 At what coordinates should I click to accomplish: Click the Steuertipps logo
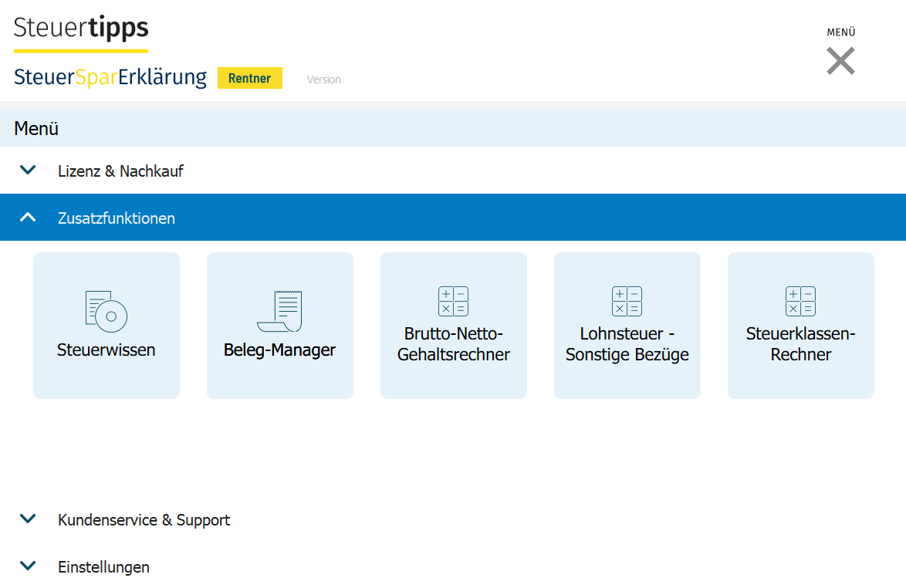(x=81, y=29)
